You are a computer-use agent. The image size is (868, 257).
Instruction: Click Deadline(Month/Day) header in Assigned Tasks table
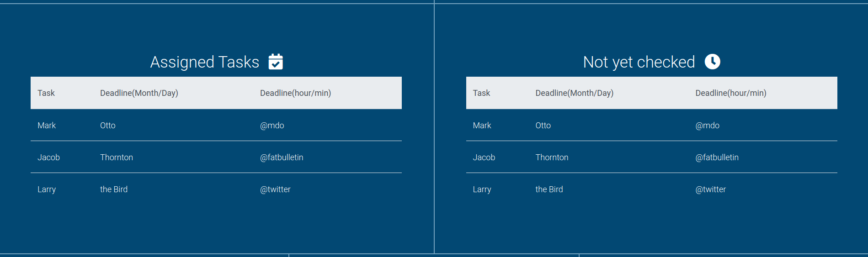[139, 93]
